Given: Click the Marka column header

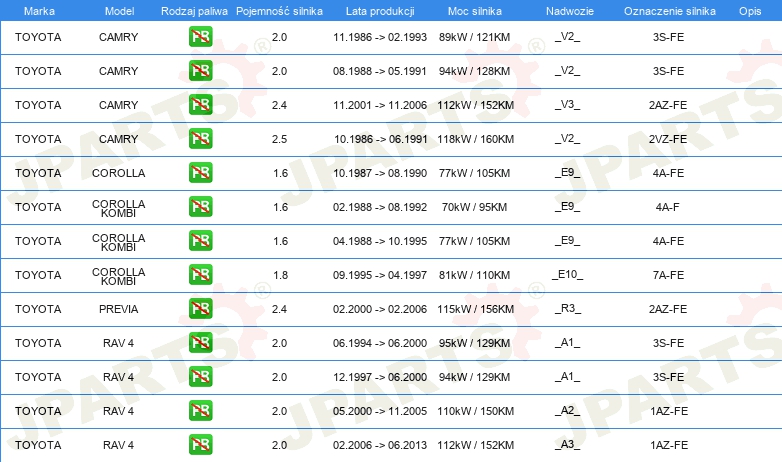Looking at the screenshot, I should (39, 11).
